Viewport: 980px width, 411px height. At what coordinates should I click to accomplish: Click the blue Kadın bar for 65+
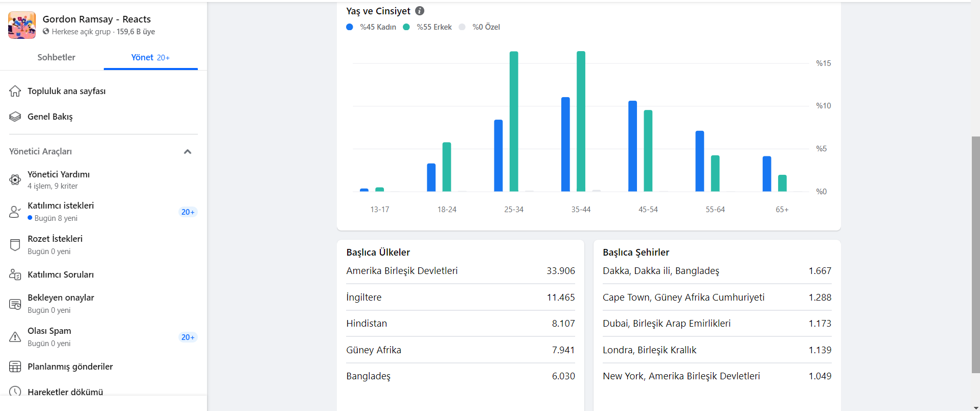click(x=767, y=174)
